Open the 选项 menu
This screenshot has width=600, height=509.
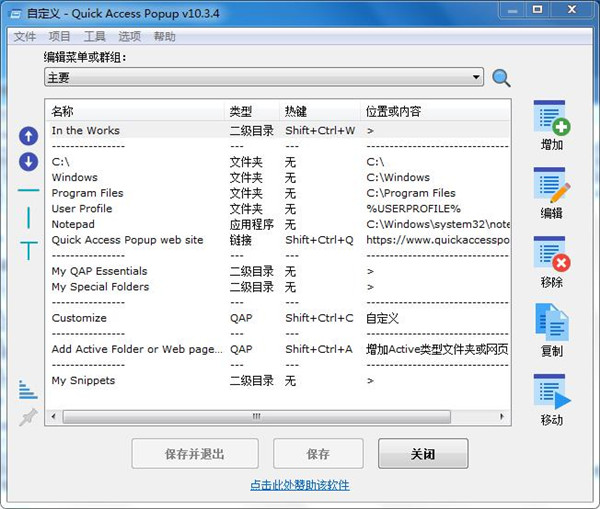pos(130,37)
